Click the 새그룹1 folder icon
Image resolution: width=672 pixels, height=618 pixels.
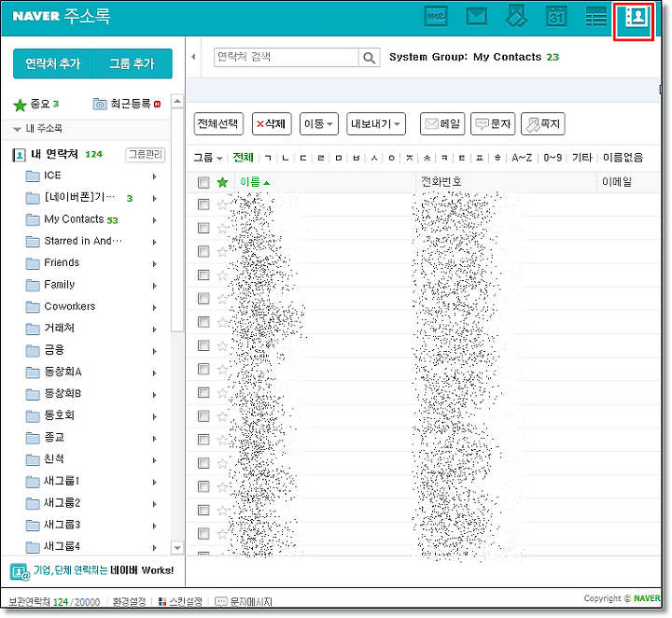33,482
